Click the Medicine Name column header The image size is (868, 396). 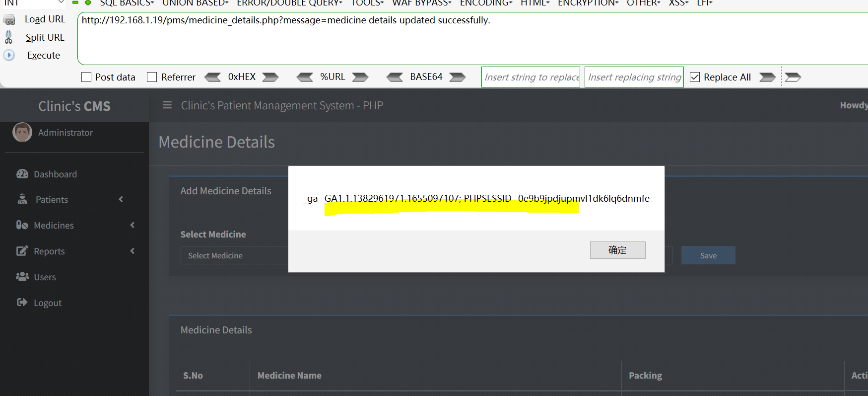[x=289, y=376]
